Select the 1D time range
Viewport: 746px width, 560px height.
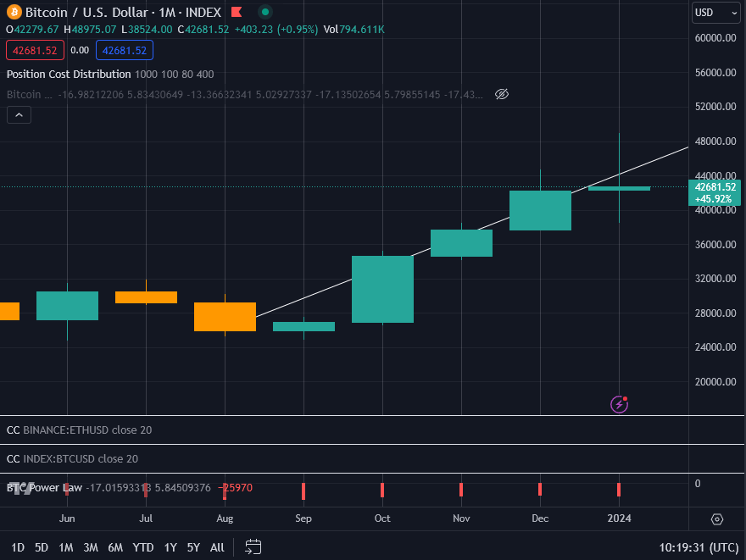pyautogui.click(x=18, y=547)
